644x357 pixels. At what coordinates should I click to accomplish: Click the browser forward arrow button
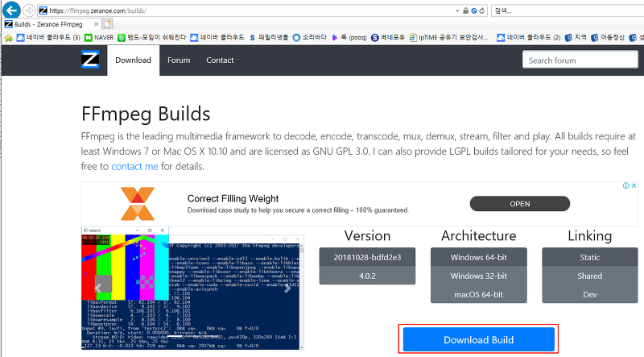[29, 10]
